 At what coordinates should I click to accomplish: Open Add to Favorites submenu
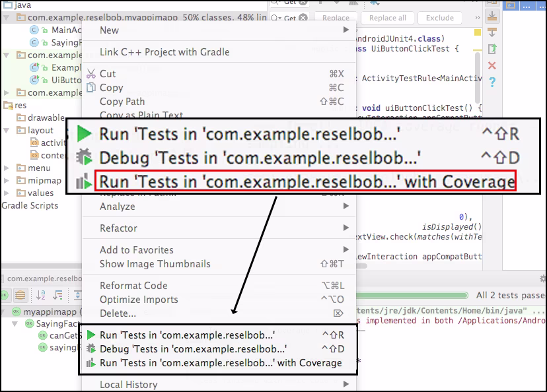[219, 250]
